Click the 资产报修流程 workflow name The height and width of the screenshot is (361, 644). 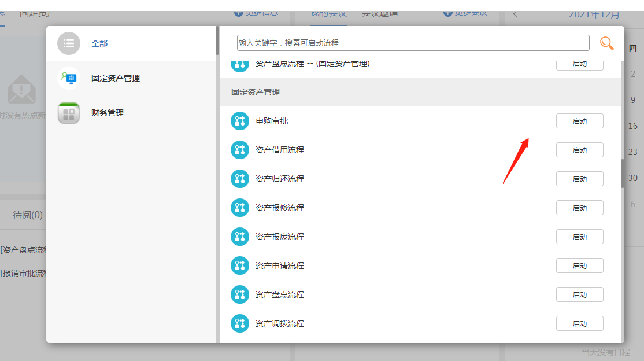tap(280, 208)
